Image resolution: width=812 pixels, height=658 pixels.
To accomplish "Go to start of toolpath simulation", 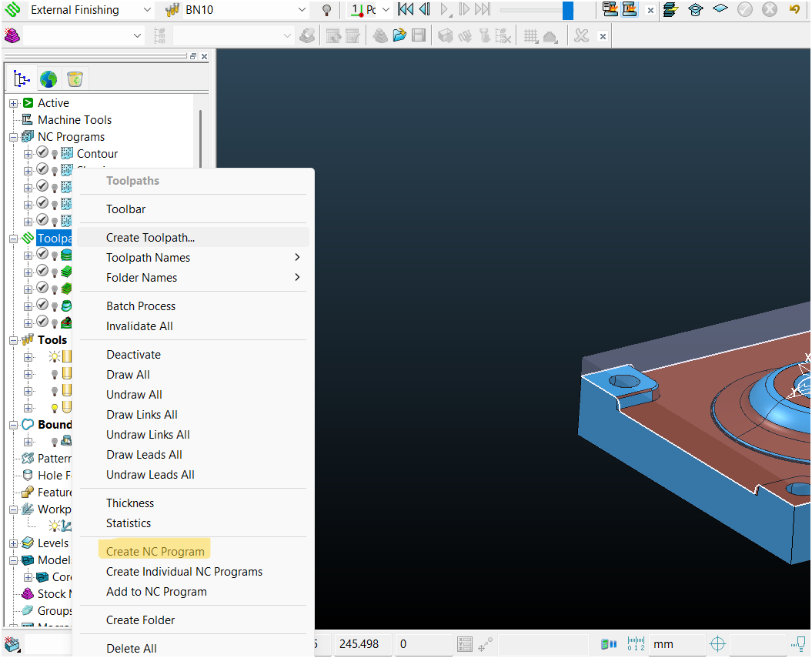I will pyautogui.click(x=406, y=9).
